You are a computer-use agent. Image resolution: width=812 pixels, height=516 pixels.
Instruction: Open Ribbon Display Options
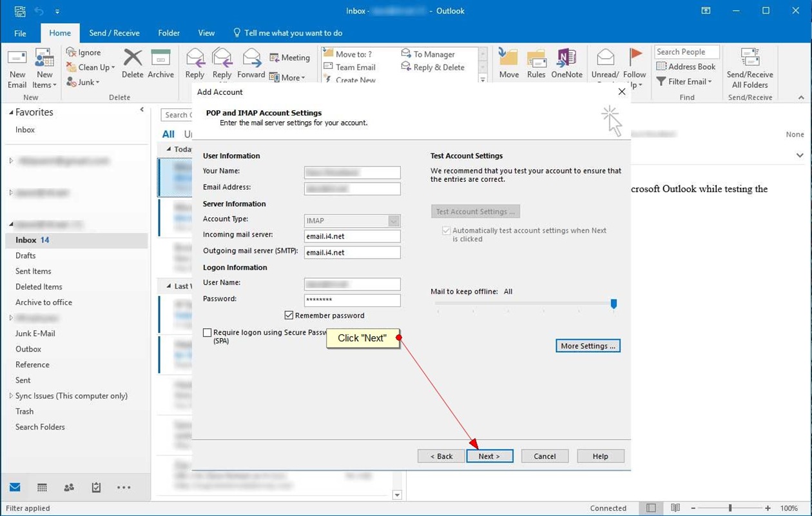point(706,11)
